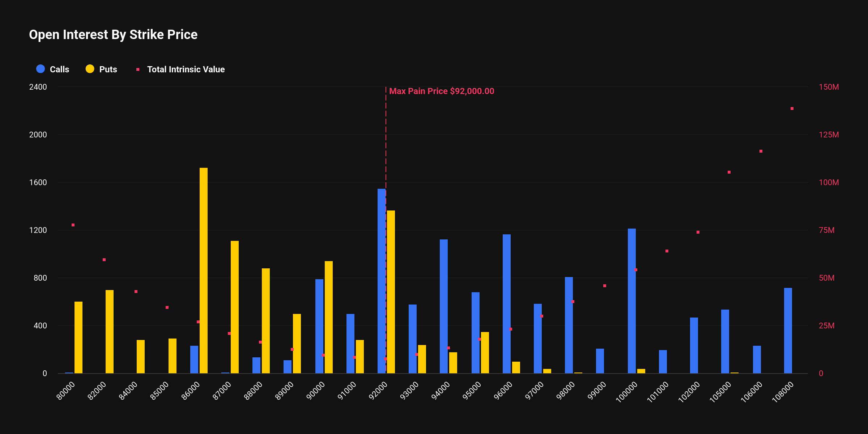The height and width of the screenshot is (434, 868).
Task: Toggle the Puts legend series
Action: click(x=108, y=69)
